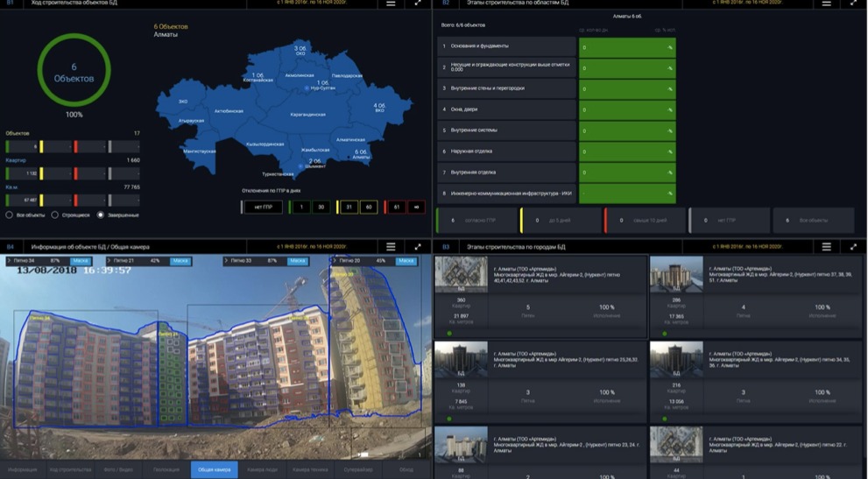Viewport: 868px width, 479px height.
Task: Click the 'нет ГПР' legend button under map
Action: point(262,207)
